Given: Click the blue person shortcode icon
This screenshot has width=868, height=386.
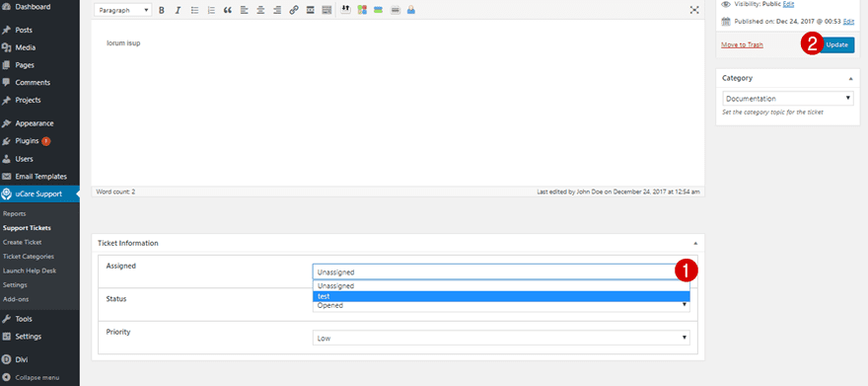Looking at the screenshot, I should click(x=410, y=10).
